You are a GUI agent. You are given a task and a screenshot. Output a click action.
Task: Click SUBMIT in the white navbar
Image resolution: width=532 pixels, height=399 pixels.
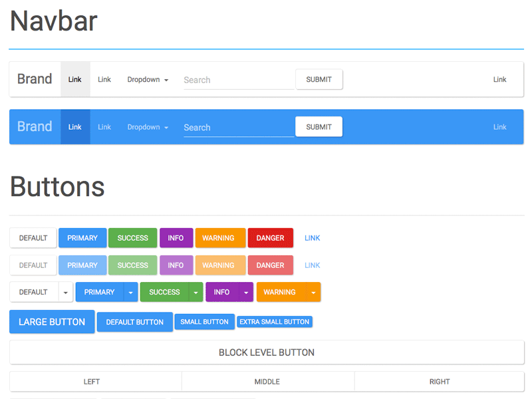[x=319, y=79]
